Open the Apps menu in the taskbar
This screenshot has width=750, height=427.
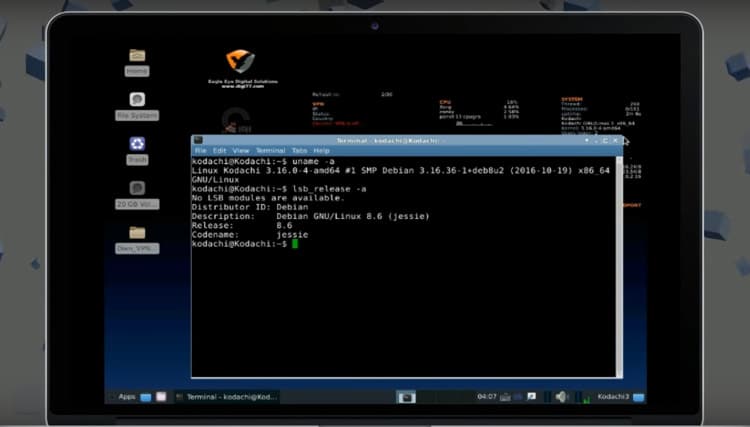coord(127,397)
